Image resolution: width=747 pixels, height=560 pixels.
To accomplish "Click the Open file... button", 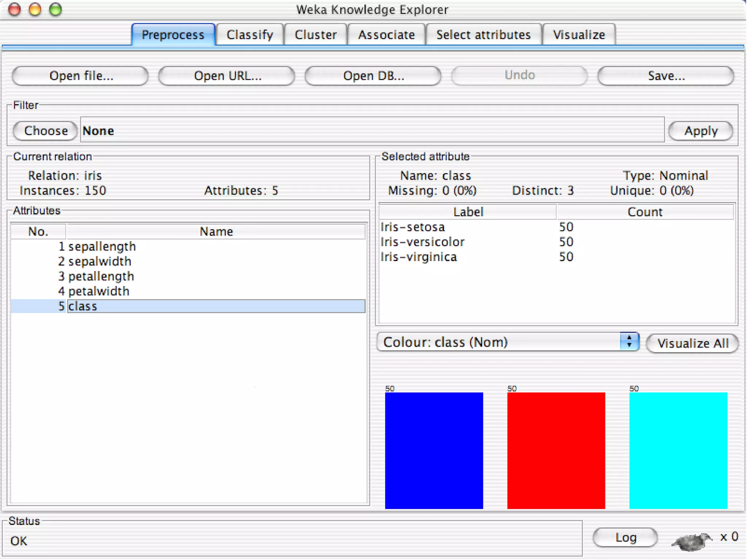I will click(81, 76).
